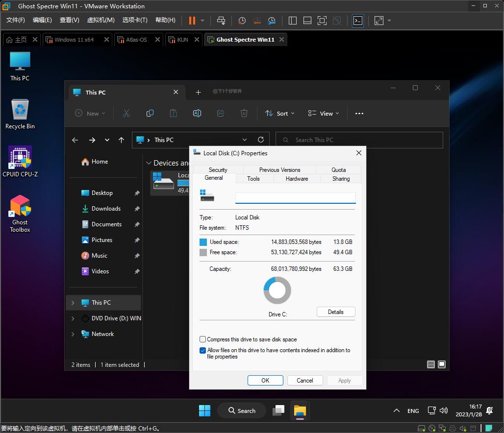The width and height of the screenshot is (504, 433).
Task: Send Ctrl+Alt+Del to the virtual machine
Action: tap(221, 21)
